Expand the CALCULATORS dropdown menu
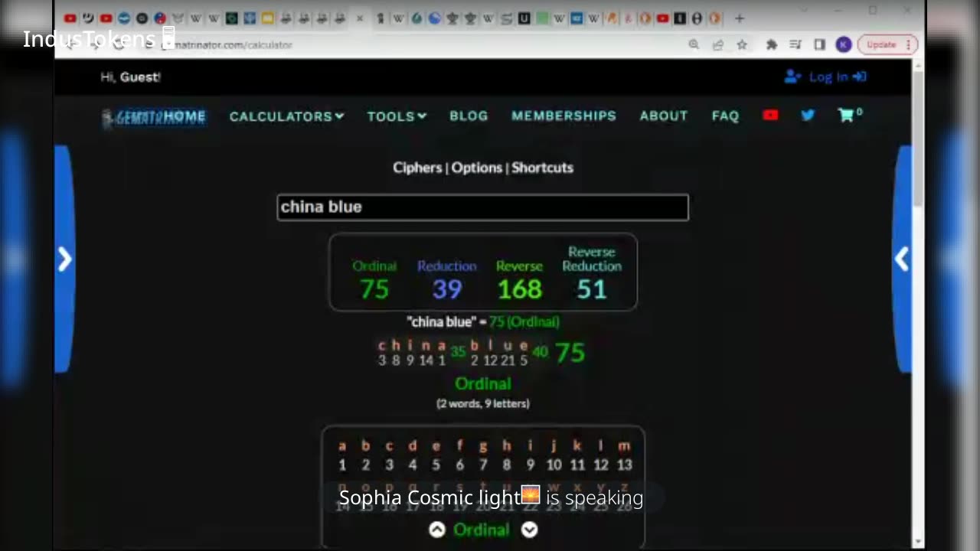The image size is (980, 551). point(287,116)
